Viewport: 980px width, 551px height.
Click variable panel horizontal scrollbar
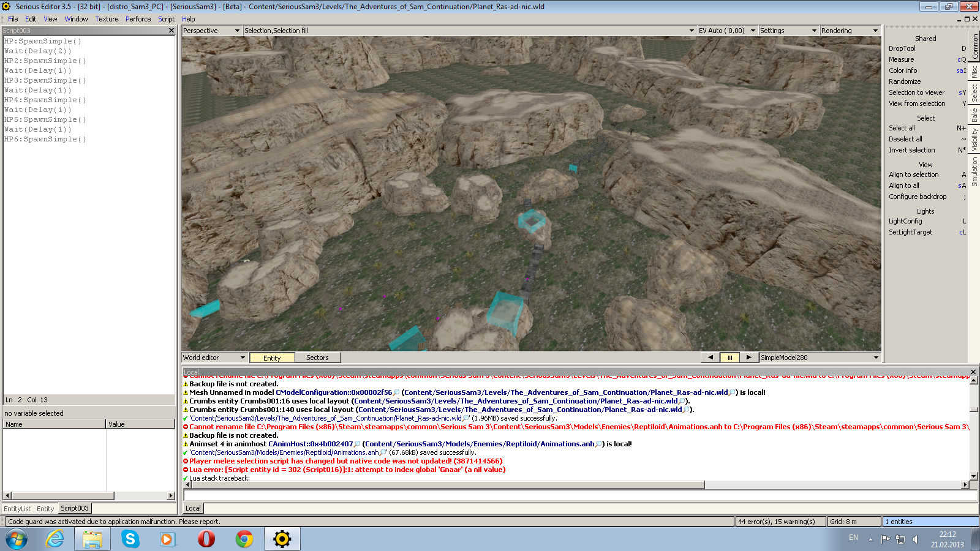point(89,495)
